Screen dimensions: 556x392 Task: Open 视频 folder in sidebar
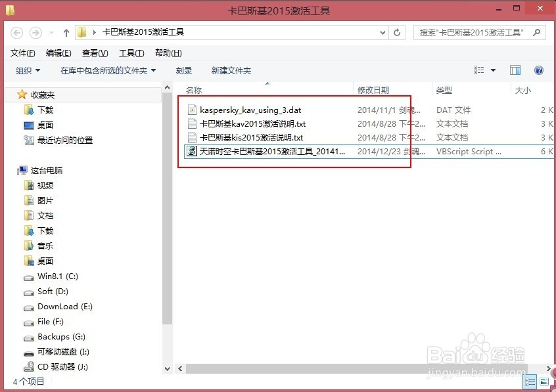45,185
